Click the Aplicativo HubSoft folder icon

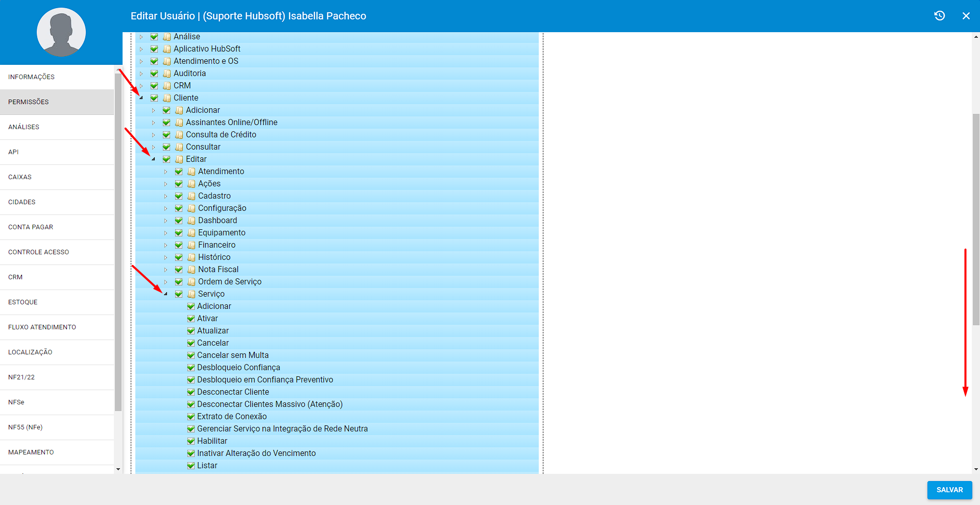pos(166,49)
